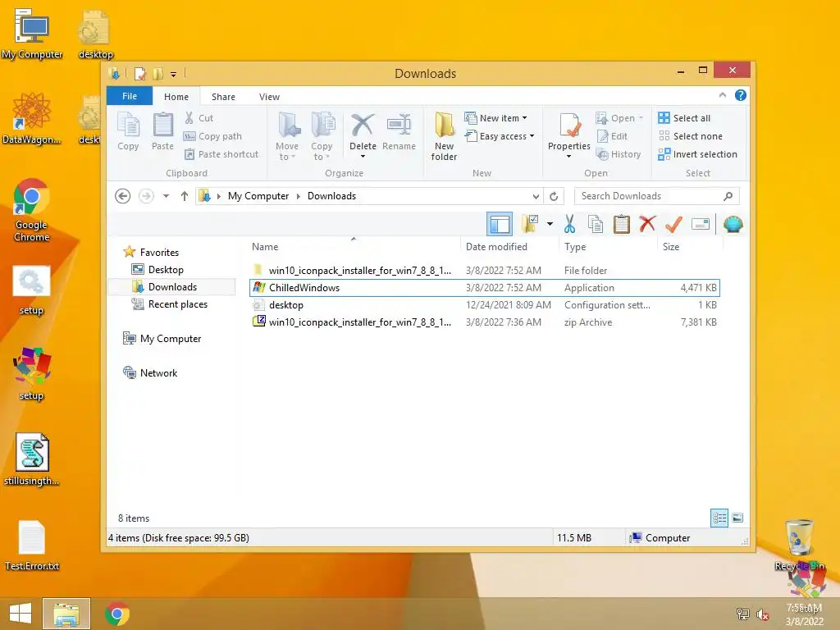The width and height of the screenshot is (840, 630).
Task: Click Copy path in the ribbon
Action: [x=212, y=136]
